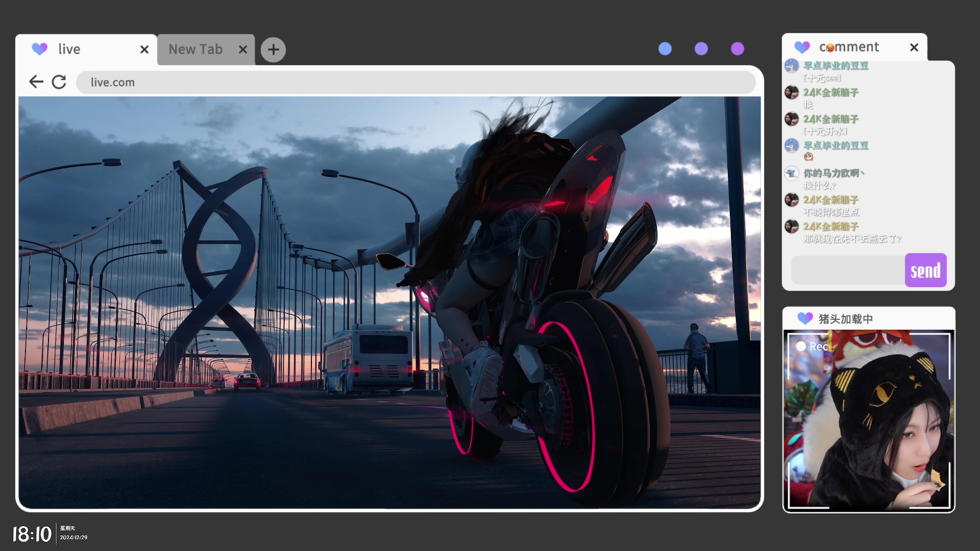Close the comment panel
The width and height of the screenshot is (980, 551).
coord(914,47)
